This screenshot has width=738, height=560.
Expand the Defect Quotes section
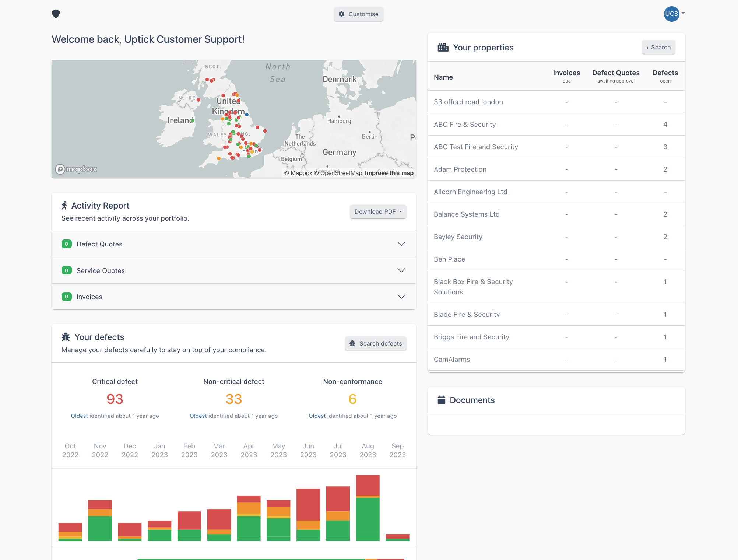pyautogui.click(x=234, y=244)
